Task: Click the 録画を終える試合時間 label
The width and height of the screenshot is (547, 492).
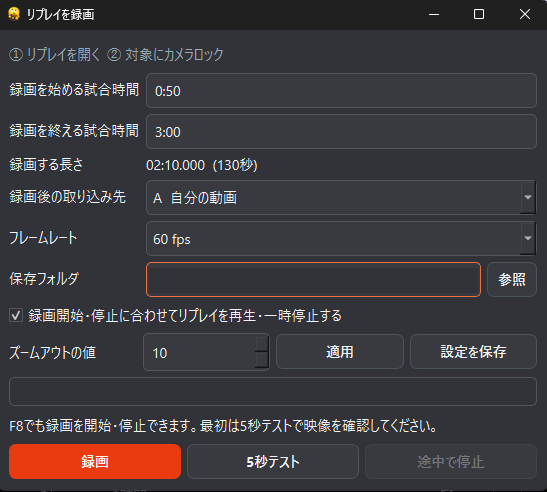Action: pos(74,131)
